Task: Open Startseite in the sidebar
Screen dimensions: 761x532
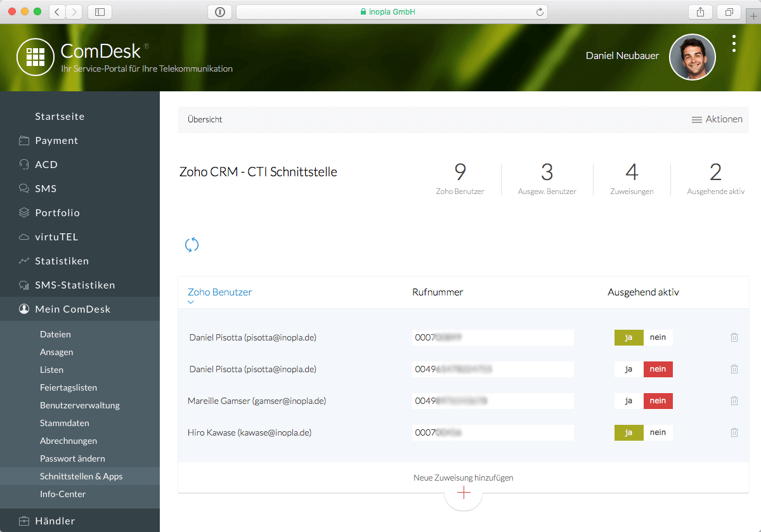Action: coord(60,117)
